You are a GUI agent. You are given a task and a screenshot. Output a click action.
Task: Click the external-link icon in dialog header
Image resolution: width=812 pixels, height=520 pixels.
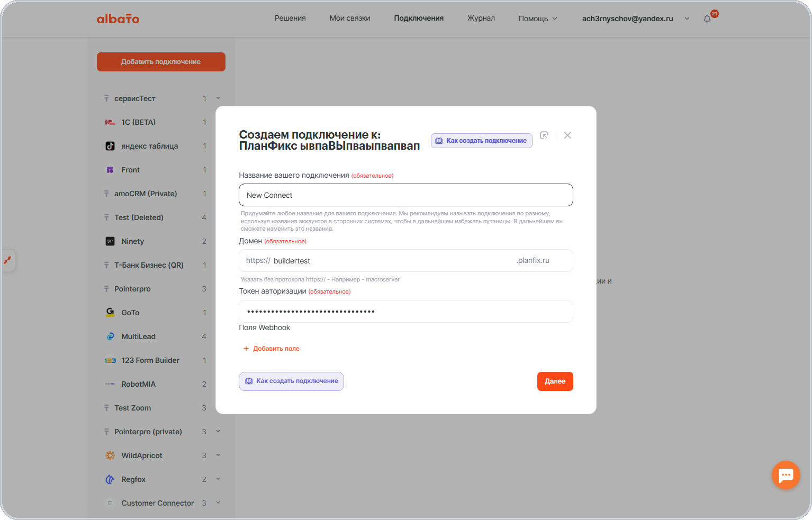[x=544, y=135]
